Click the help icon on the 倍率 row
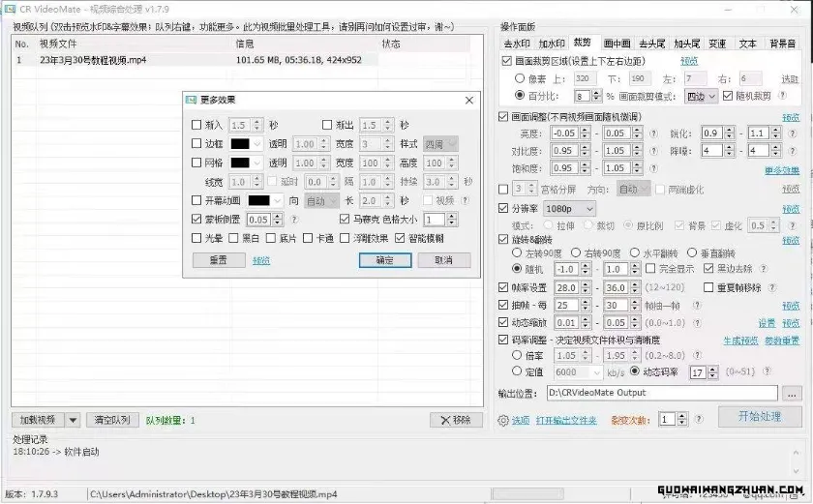 pyautogui.click(x=697, y=355)
